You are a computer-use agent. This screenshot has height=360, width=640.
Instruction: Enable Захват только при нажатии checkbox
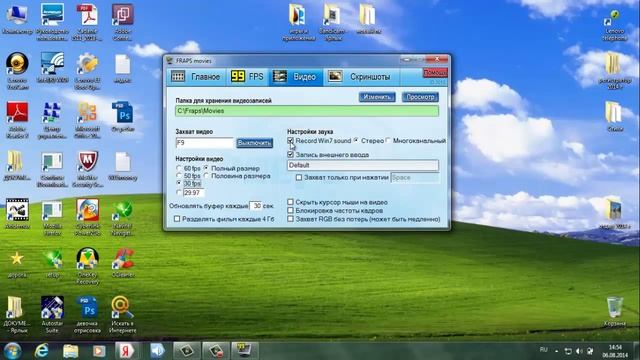(x=299, y=178)
